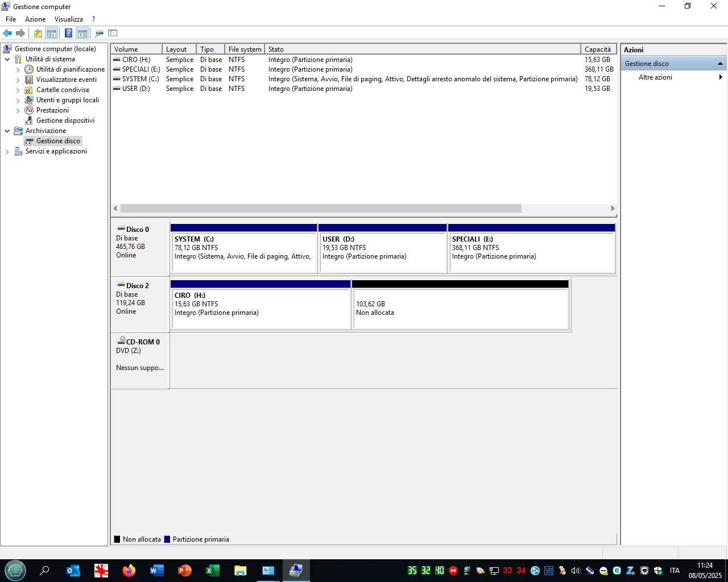Screen dimensions: 728x582
Task: Launch Excel from the taskbar
Action: coord(213,571)
